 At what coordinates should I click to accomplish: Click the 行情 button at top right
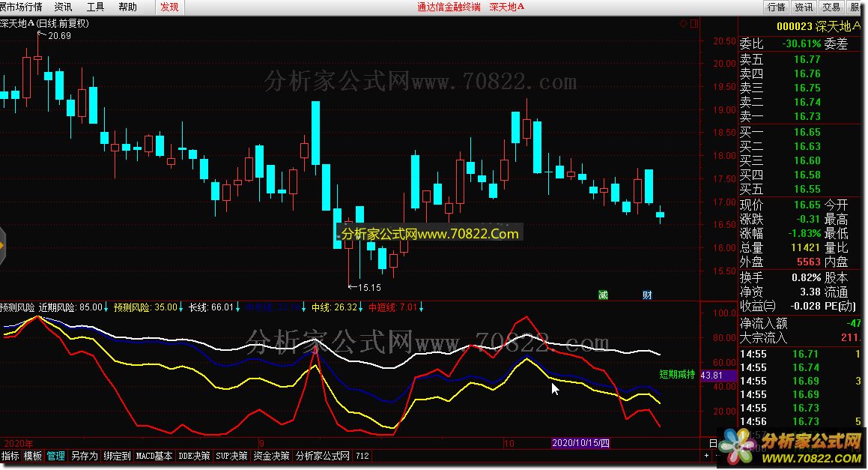(776, 7)
